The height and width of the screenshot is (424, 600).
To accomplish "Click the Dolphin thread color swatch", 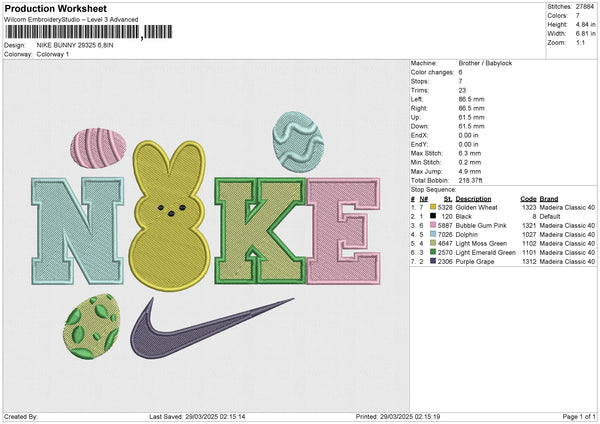I will pyautogui.click(x=434, y=234).
